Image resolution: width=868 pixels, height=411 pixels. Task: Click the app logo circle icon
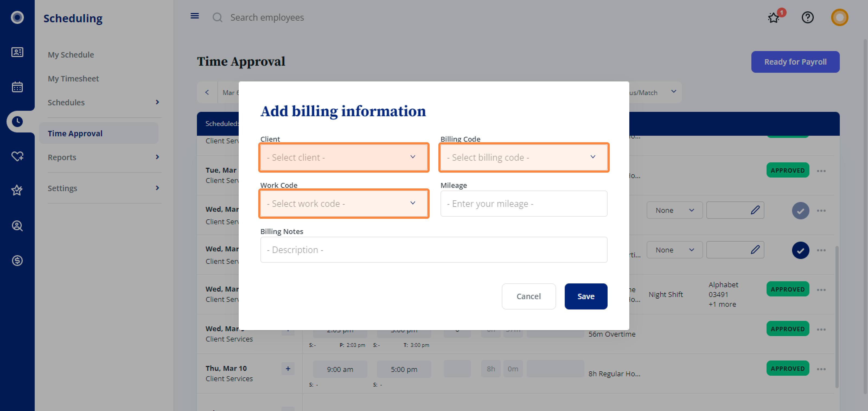coord(17,17)
